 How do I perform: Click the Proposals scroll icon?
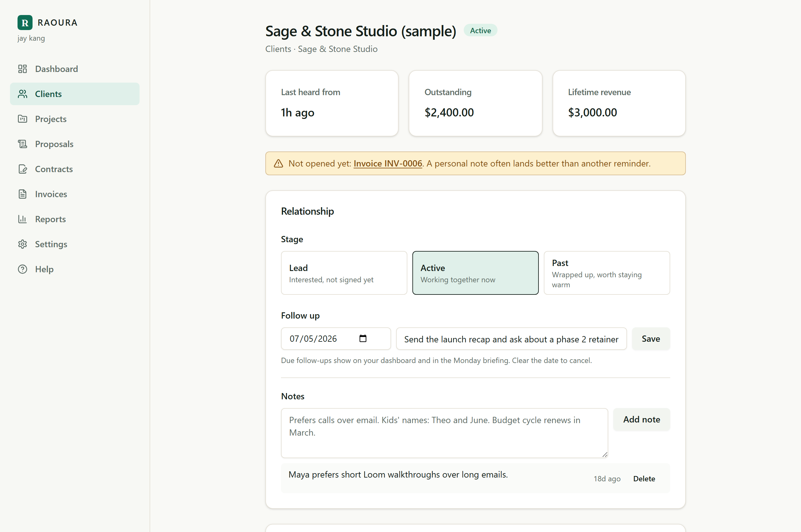point(23,144)
